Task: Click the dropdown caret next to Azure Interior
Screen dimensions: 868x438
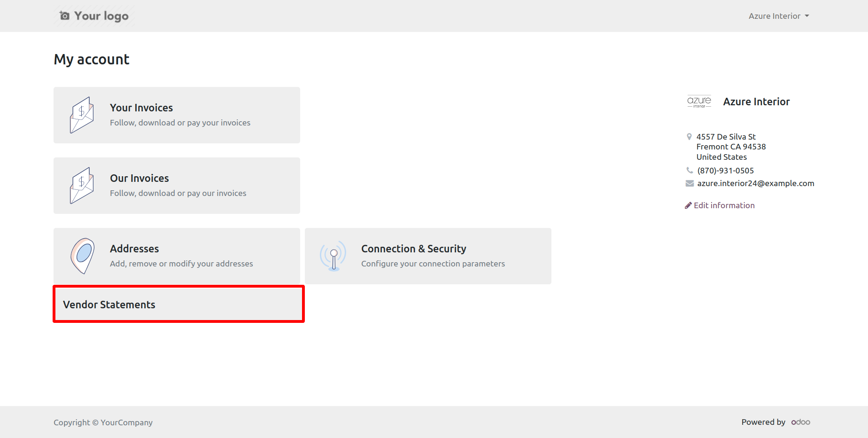Action: [807, 16]
